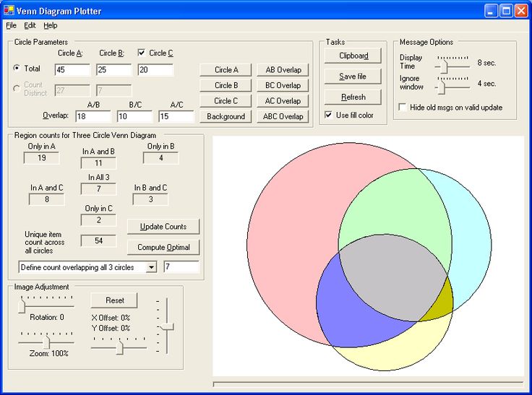Expand the Define count overlapping dropdown
The image size is (532, 395).
tap(151, 267)
